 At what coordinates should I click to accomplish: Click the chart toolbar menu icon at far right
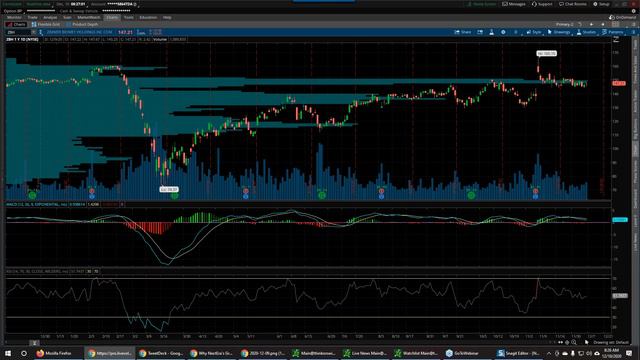tap(632, 32)
